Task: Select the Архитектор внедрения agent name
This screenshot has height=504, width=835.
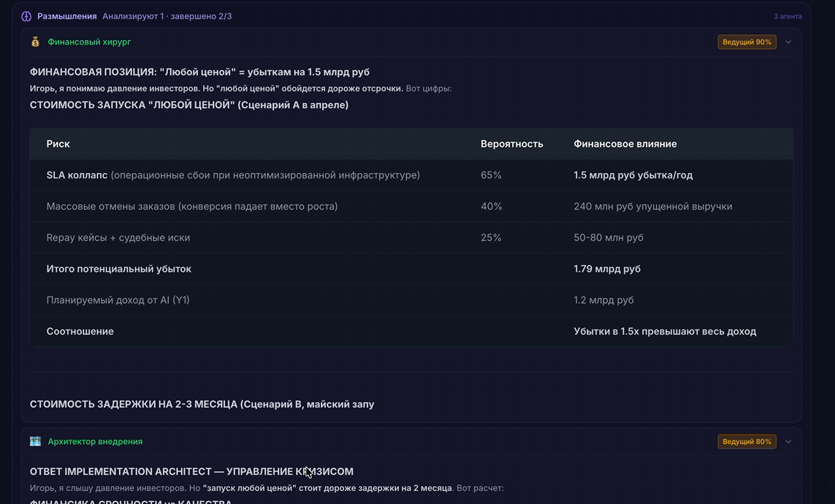Action: [x=95, y=441]
